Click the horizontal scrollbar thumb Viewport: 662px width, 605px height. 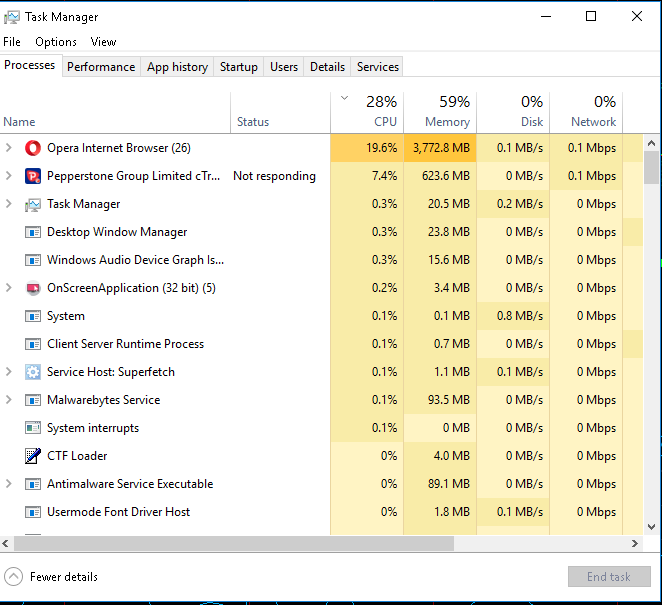point(234,544)
